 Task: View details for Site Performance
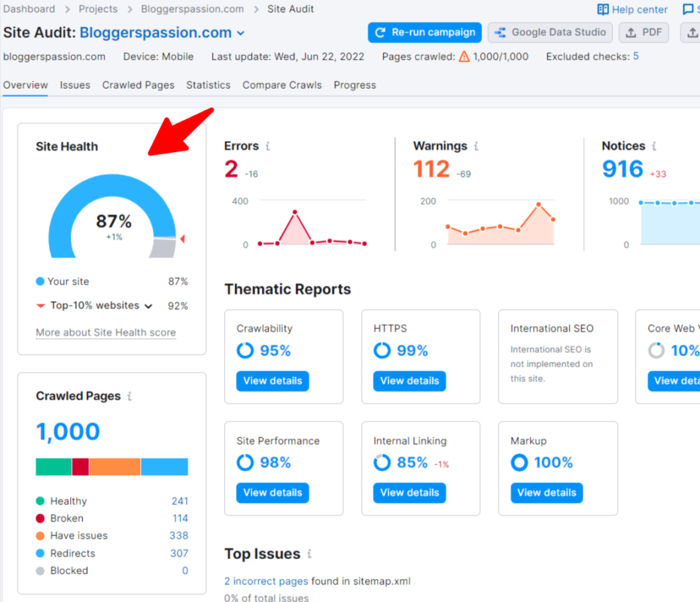click(x=272, y=493)
